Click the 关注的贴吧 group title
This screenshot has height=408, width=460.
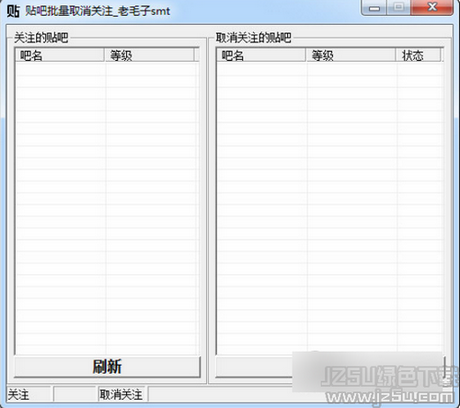tap(41, 38)
